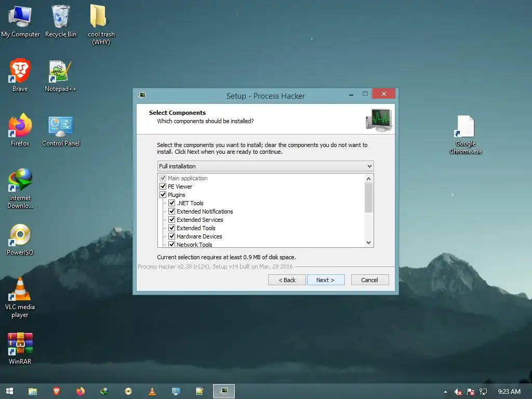This screenshot has width=532, height=399.
Task: Click Process Hacker setup taskbar button
Action: coord(223,391)
